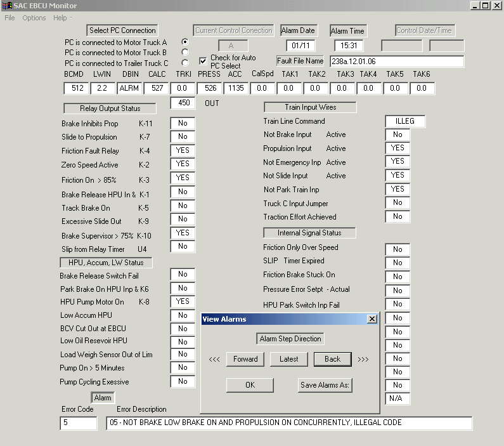
Task: Click Forward in View Alarms dialog
Action: tap(245, 359)
